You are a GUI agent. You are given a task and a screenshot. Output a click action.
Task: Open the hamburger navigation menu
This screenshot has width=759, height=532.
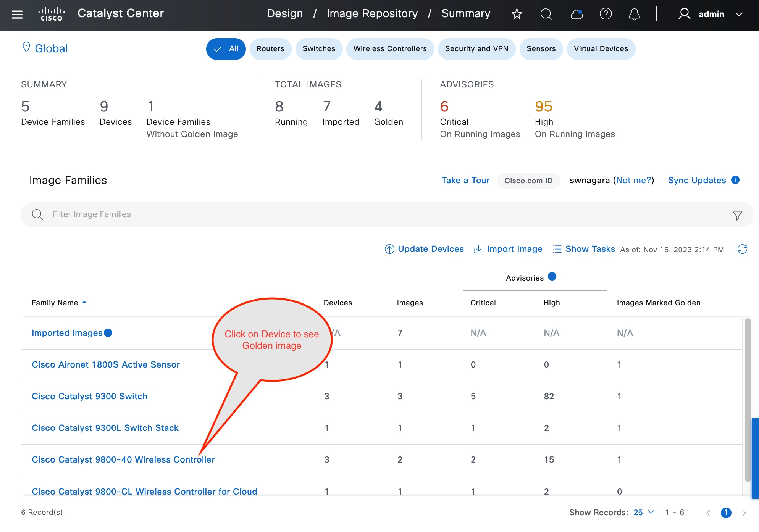(17, 14)
